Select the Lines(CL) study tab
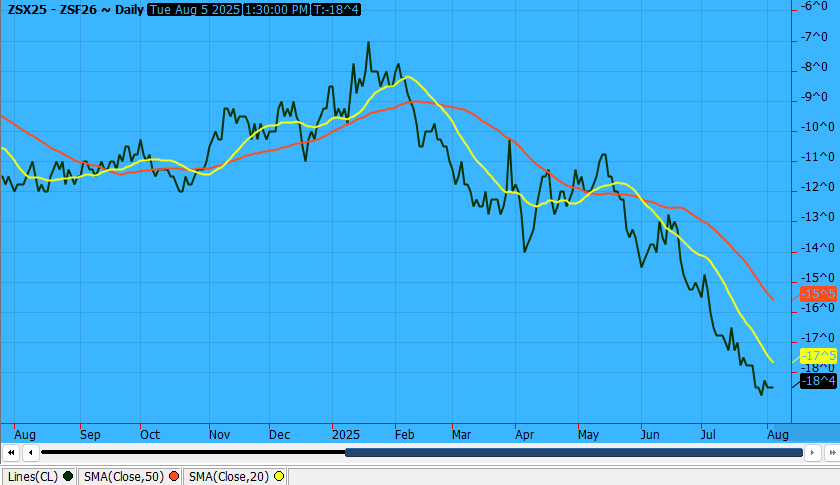Screen dimensions: 840x485 tap(33, 476)
